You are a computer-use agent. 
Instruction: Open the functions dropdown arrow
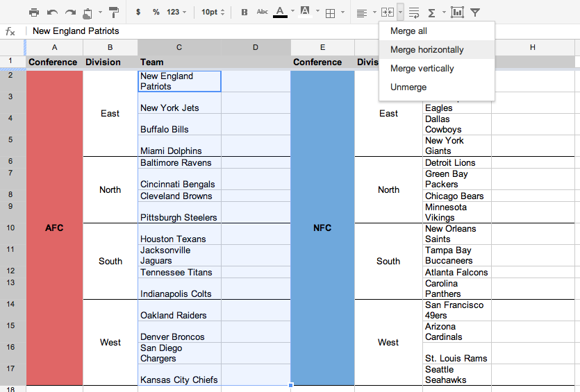tap(444, 12)
